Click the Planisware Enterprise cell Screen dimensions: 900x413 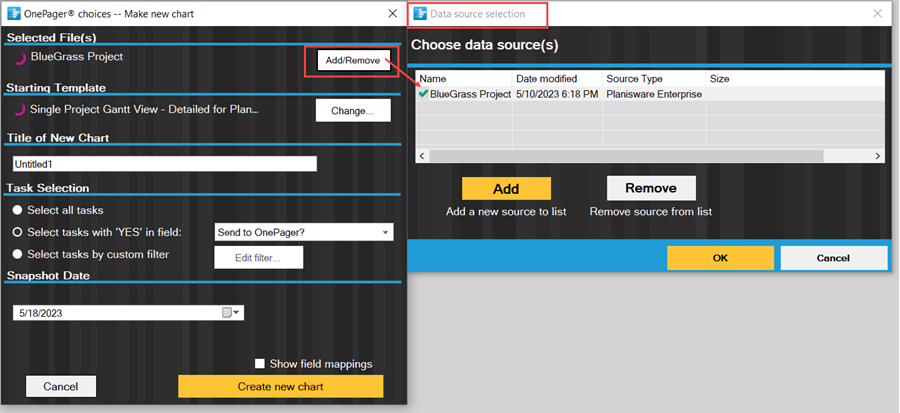pyautogui.click(x=654, y=94)
